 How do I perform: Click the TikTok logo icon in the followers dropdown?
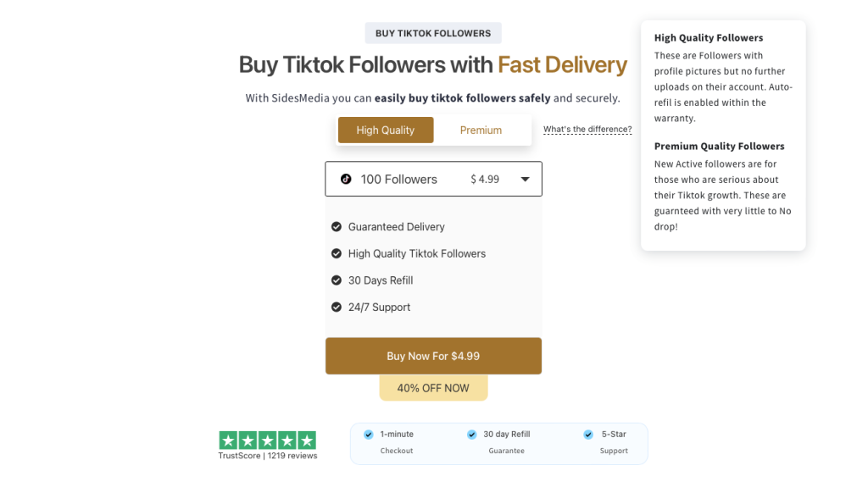coord(346,180)
